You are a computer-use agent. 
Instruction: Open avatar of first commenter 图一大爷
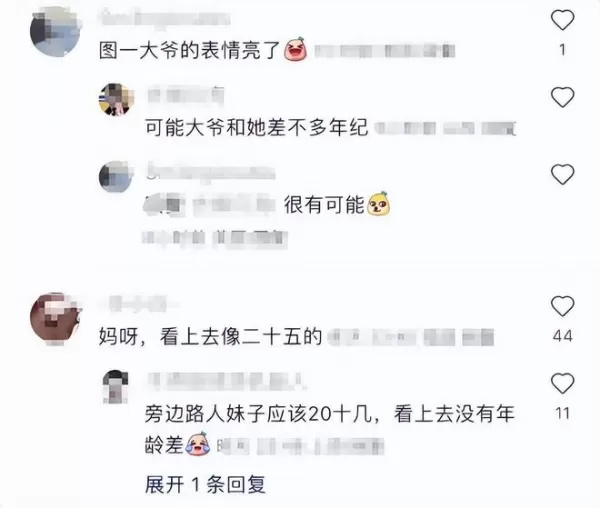[x=55, y=31]
